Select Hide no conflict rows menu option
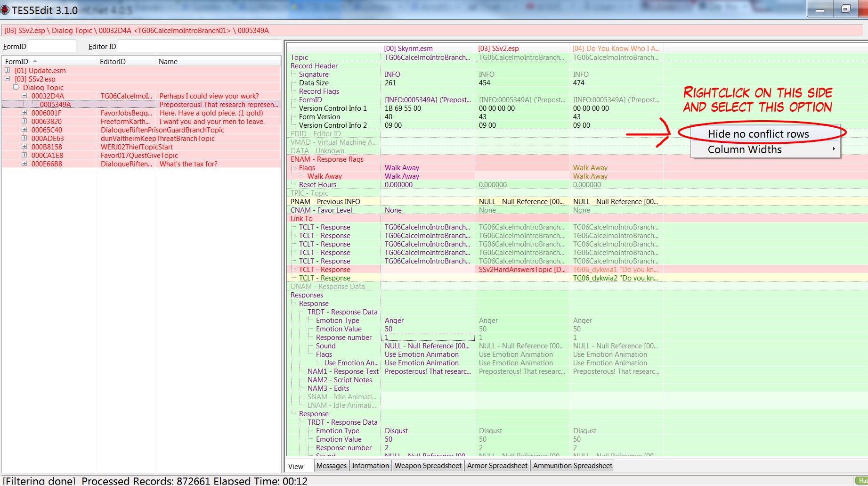Screen dimensions: 868x486 click(x=758, y=134)
